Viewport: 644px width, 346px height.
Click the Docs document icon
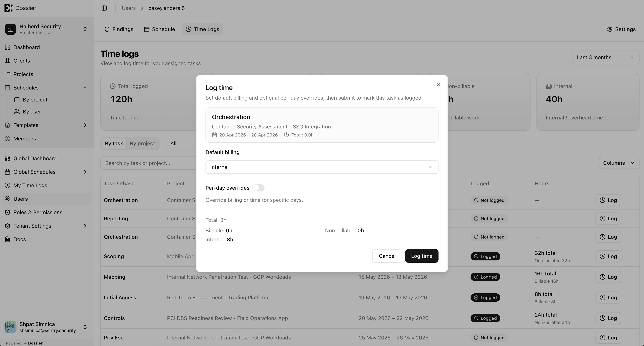tap(7, 239)
